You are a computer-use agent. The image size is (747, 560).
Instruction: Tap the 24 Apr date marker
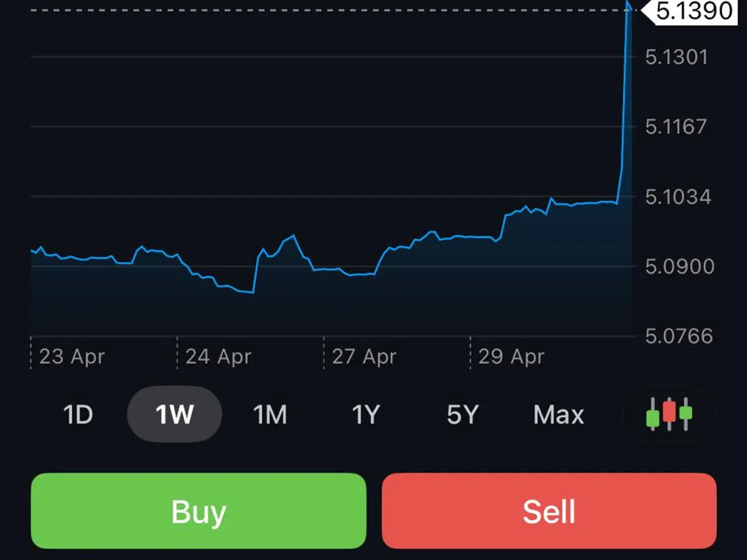tap(218, 357)
